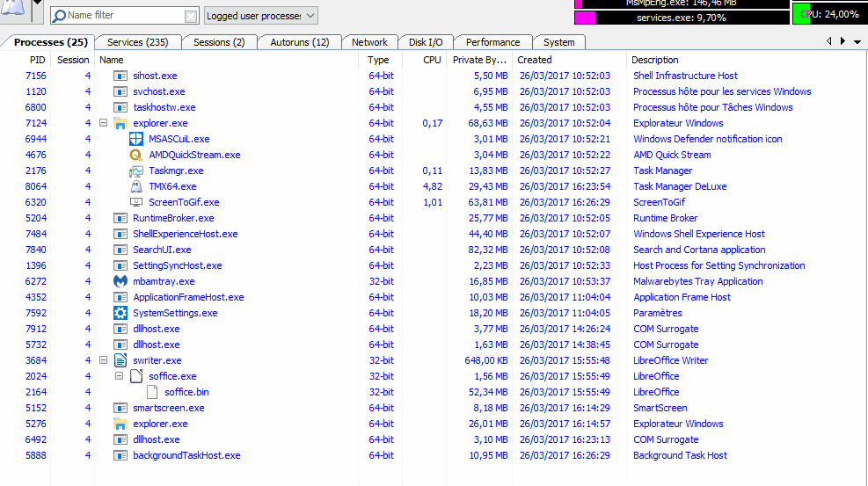Click the green CPU 24,00% meter
The height and width of the screenshot is (486, 868).
(x=830, y=14)
